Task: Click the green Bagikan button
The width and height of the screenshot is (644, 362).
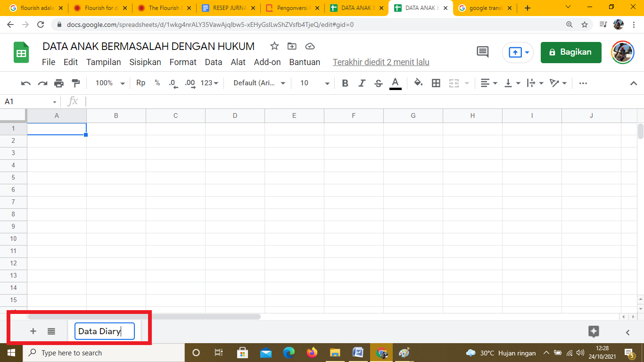Action: pos(571,52)
